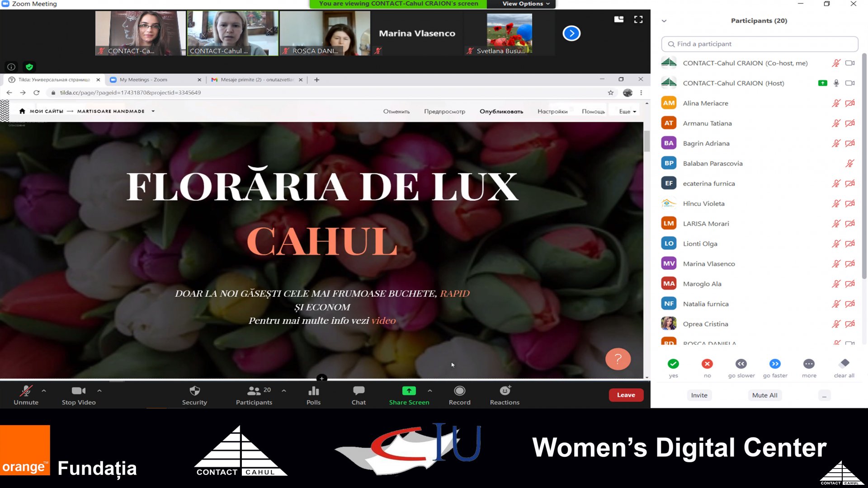Screen dimensions: 868x488
Task: Leave the meeting
Action: coord(626,395)
